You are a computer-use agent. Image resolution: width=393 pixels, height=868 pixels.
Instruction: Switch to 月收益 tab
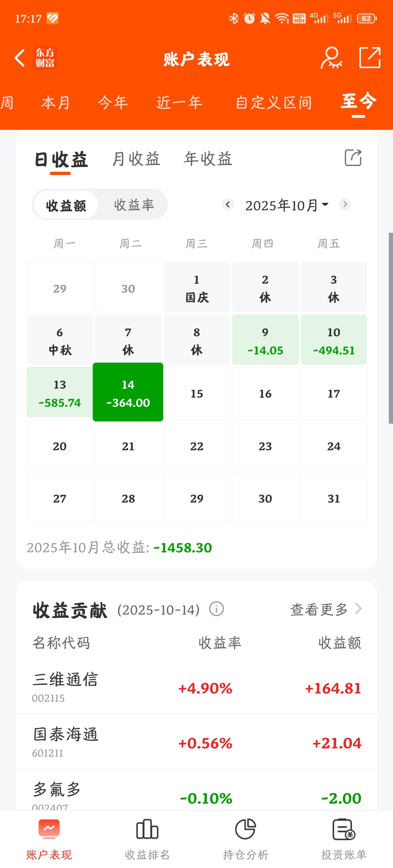click(x=136, y=159)
